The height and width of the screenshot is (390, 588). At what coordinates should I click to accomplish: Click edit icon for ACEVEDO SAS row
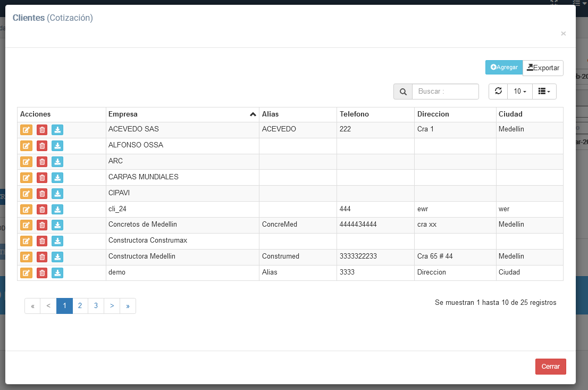point(26,130)
